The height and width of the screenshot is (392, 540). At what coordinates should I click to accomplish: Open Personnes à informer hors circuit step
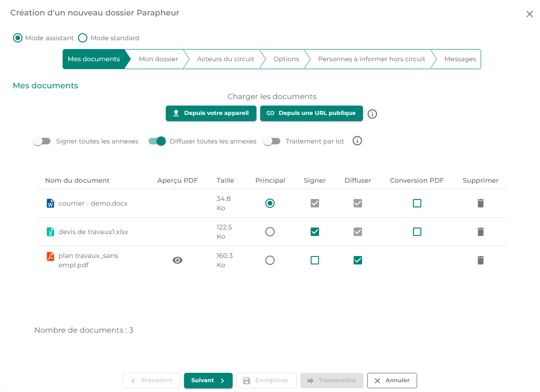[x=371, y=59]
